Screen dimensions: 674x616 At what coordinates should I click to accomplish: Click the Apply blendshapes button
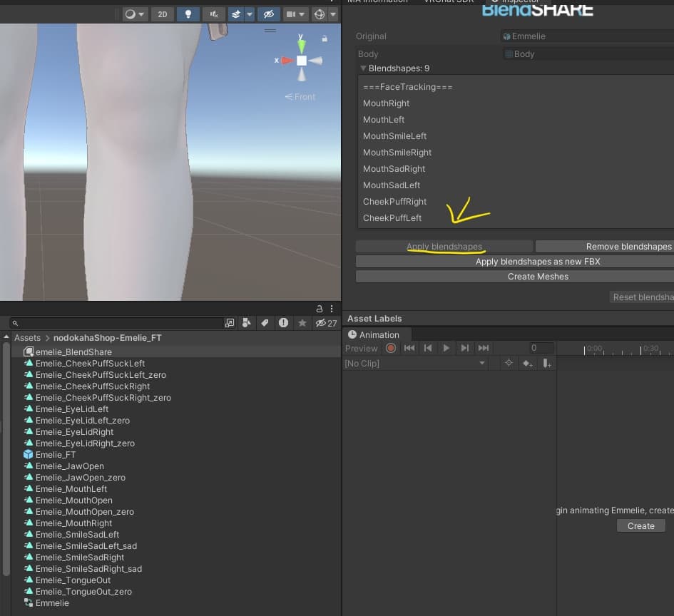444,247
